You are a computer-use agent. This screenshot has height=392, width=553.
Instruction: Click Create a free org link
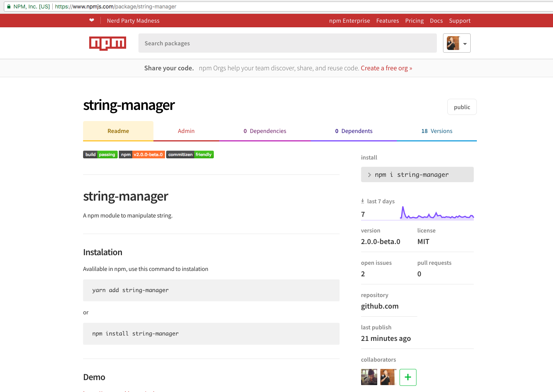[x=386, y=68]
